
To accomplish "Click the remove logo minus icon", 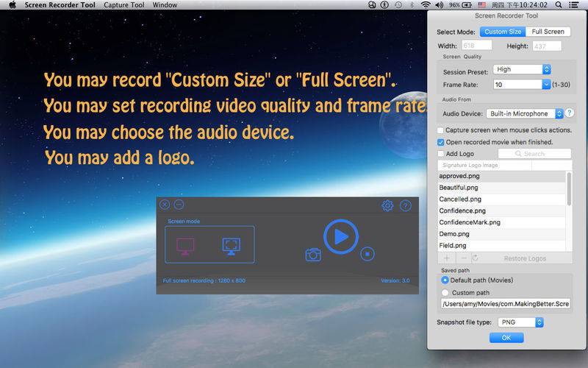I will tap(464, 258).
